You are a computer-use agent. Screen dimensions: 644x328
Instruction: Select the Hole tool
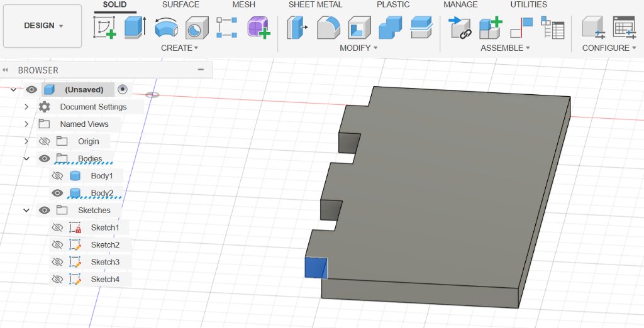click(x=197, y=28)
